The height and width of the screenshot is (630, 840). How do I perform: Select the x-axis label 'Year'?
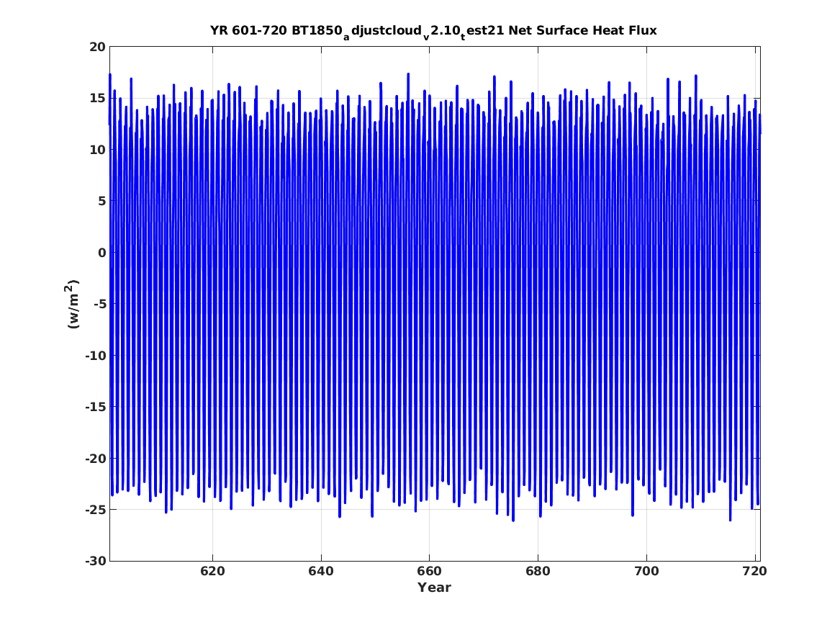pyautogui.click(x=435, y=588)
